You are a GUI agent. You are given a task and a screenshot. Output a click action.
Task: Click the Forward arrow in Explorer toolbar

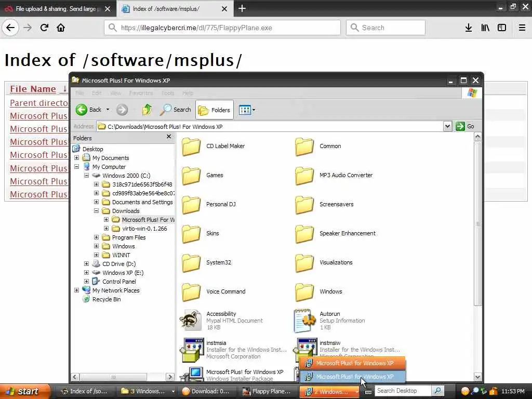tap(122, 110)
